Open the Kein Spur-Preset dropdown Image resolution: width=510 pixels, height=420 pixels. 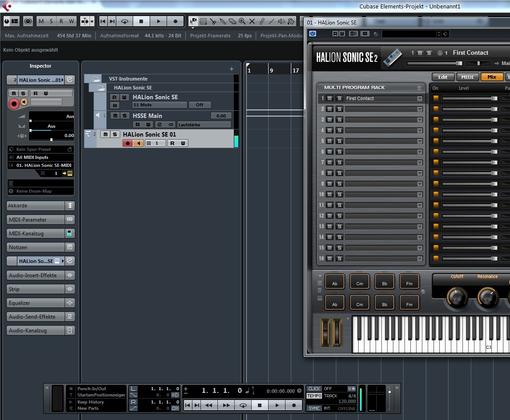pyautogui.click(x=37, y=149)
